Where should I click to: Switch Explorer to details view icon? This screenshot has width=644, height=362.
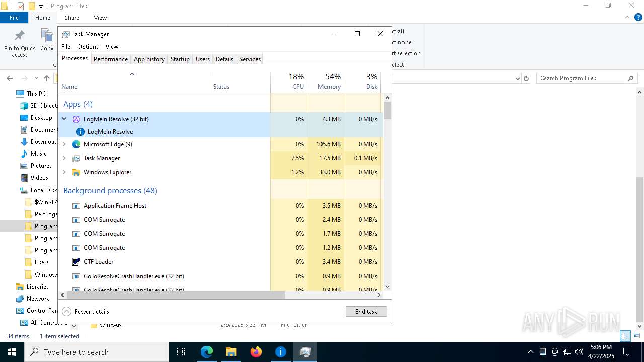coord(625,336)
